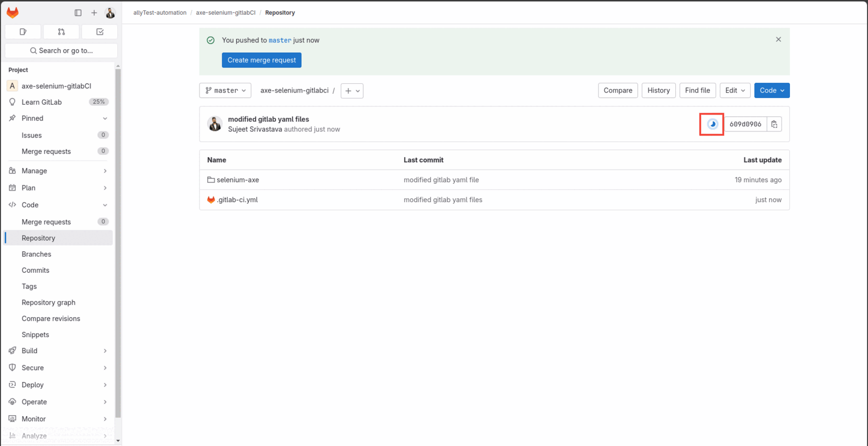Open the Code clone dropdown

coord(772,91)
